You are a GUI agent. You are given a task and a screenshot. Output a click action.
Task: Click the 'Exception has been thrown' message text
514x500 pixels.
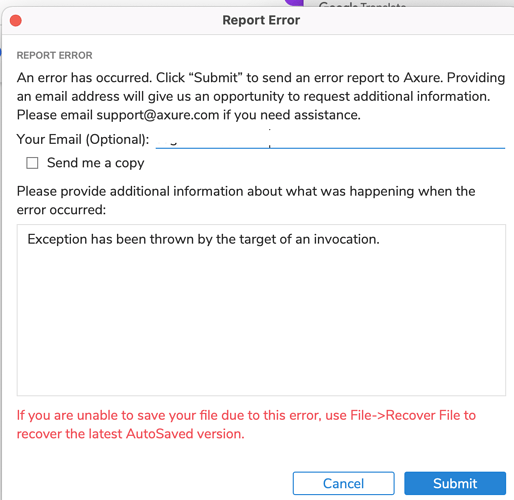(203, 239)
